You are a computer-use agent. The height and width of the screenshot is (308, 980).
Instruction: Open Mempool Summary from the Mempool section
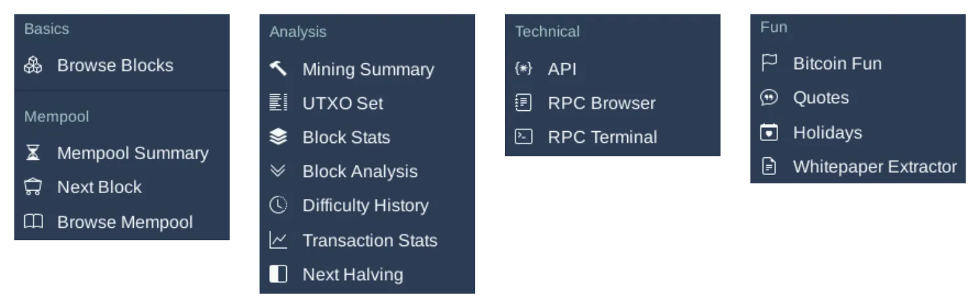point(133,153)
